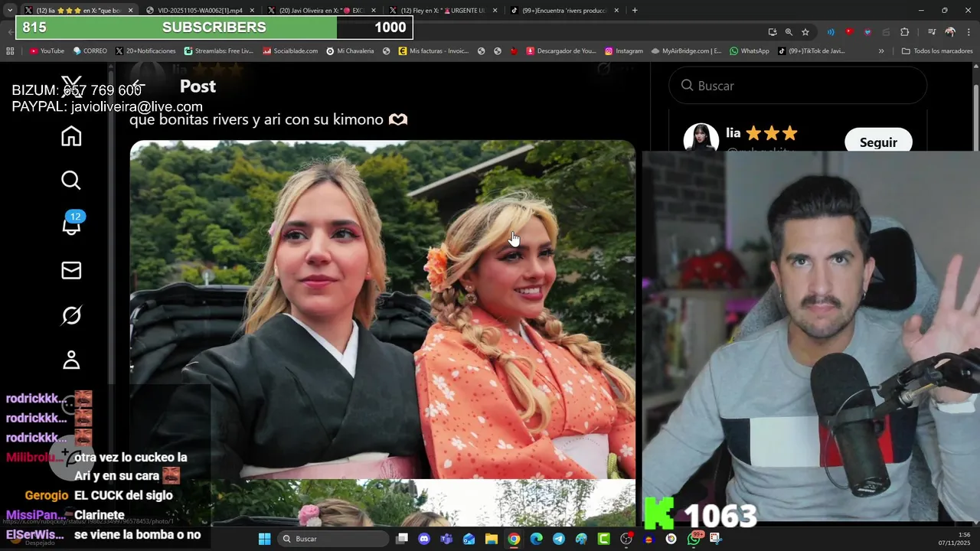
Task: Open File Explorer from the taskbar
Action: [x=491, y=539]
